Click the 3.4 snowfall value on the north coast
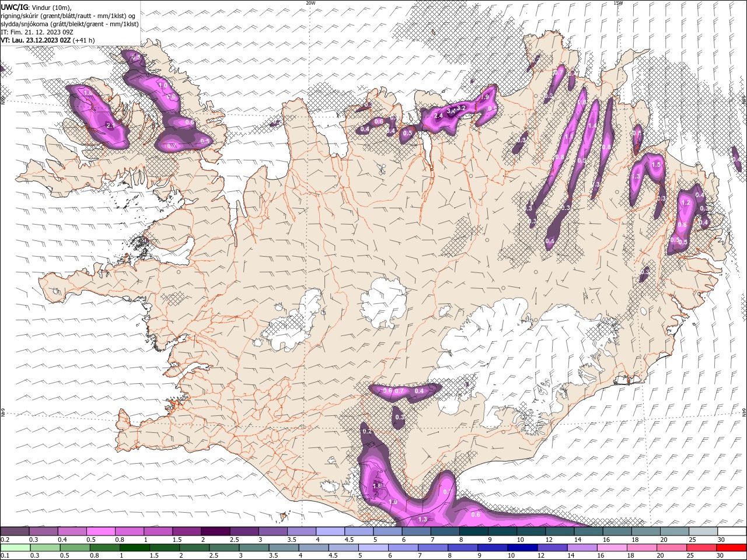Viewport: 747px width, 560px height. 451,111
